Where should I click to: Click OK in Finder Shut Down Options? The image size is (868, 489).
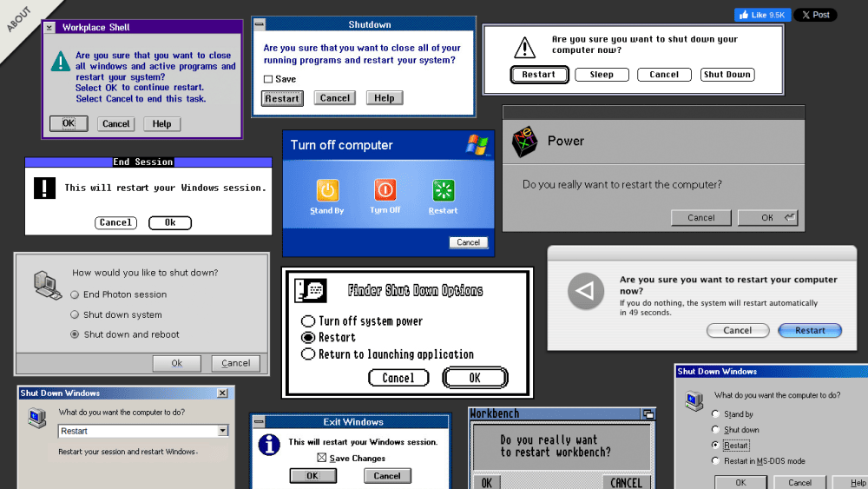click(x=475, y=378)
